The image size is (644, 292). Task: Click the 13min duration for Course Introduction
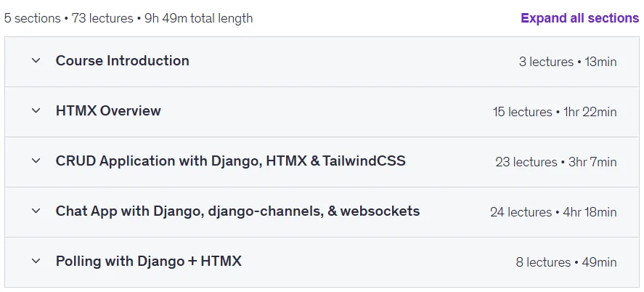coord(601,62)
